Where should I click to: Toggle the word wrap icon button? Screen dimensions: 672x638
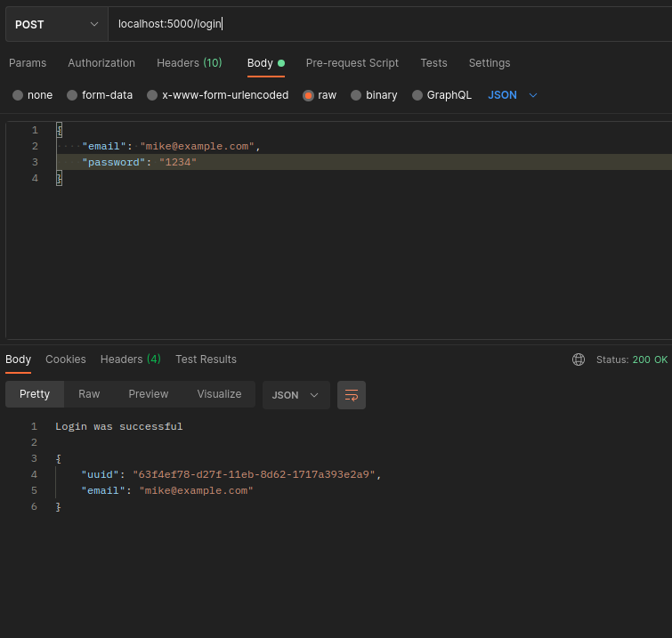click(351, 394)
